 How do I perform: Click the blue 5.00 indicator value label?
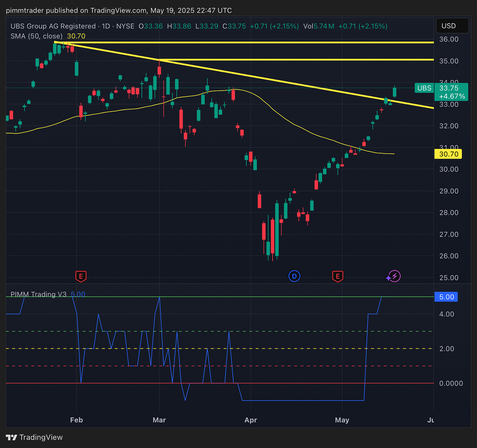(446, 297)
